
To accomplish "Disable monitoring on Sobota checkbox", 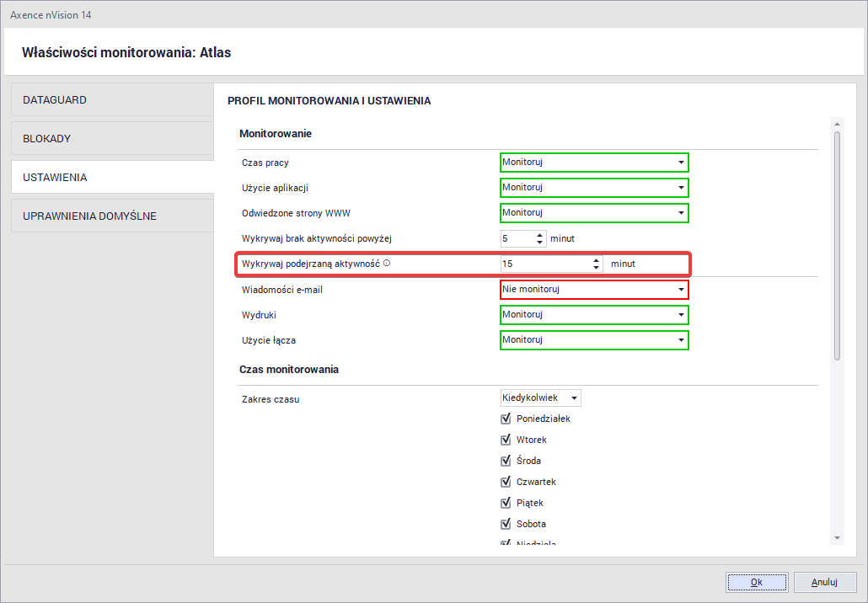I will pos(506,524).
